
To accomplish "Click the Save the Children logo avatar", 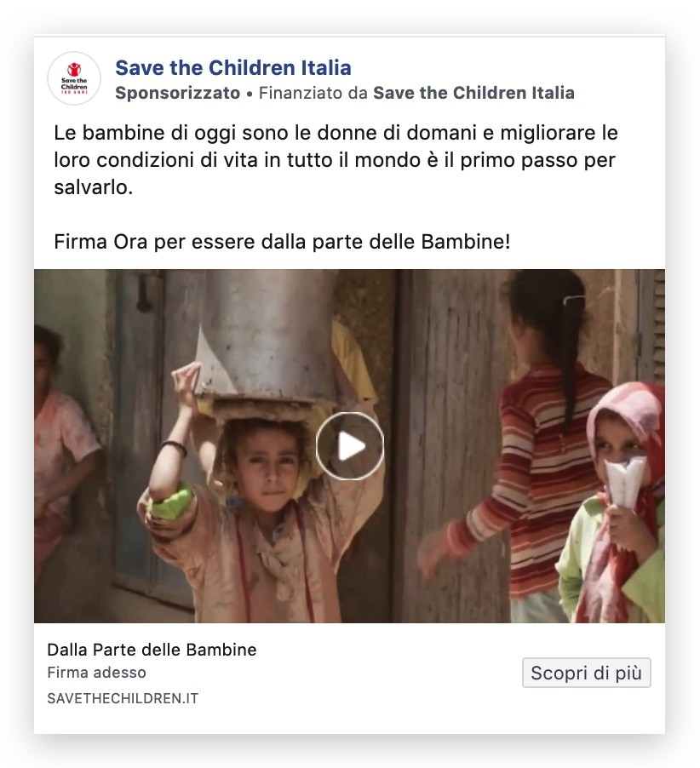I will click(x=74, y=78).
